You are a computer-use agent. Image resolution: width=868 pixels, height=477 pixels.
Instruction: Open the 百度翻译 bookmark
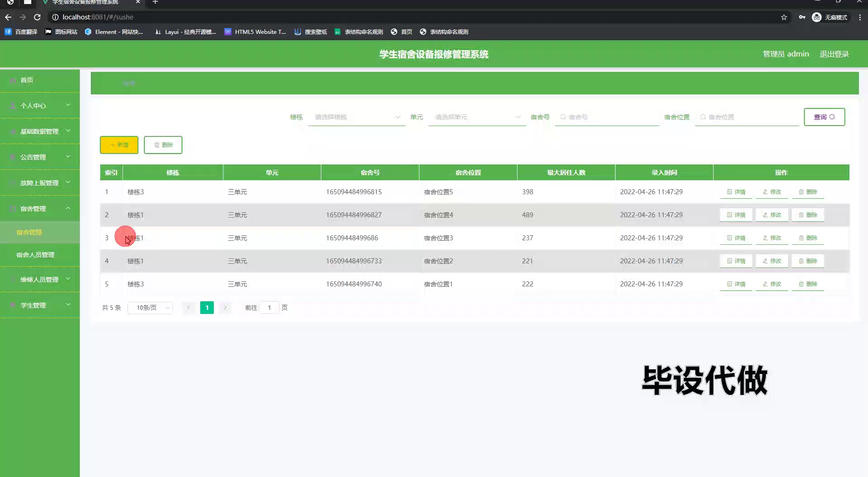[x=21, y=32]
